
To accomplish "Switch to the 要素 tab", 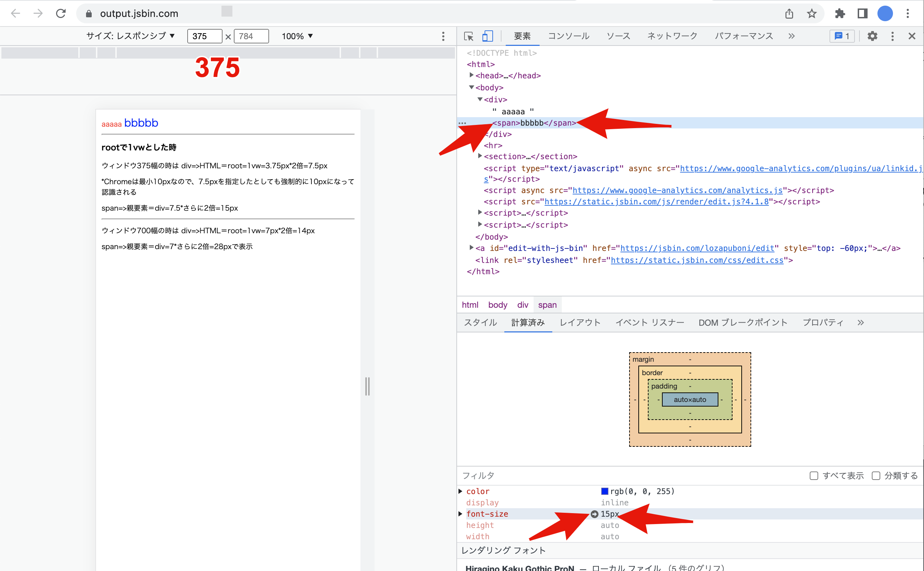I will [522, 36].
